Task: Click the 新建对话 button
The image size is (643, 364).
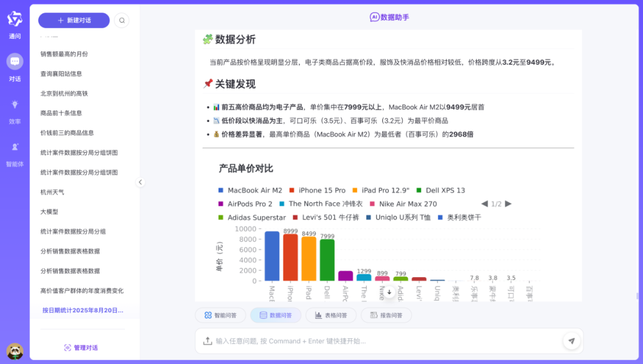Action: 74,20
